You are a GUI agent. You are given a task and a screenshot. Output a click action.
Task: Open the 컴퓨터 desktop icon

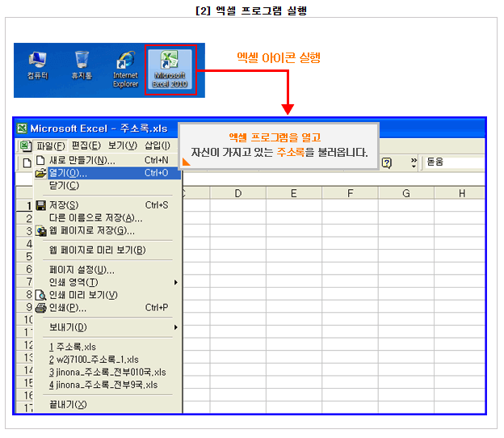pos(38,65)
